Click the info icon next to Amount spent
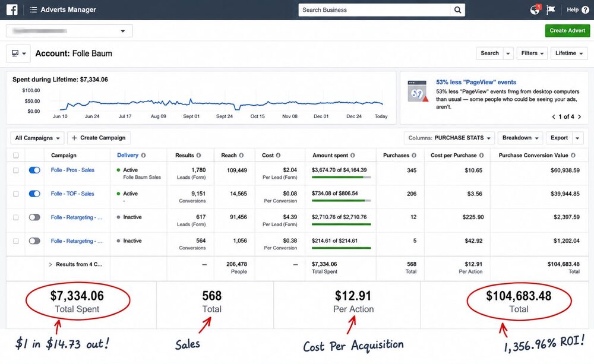The height and width of the screenshot is (364, 594). click(353, 156)
